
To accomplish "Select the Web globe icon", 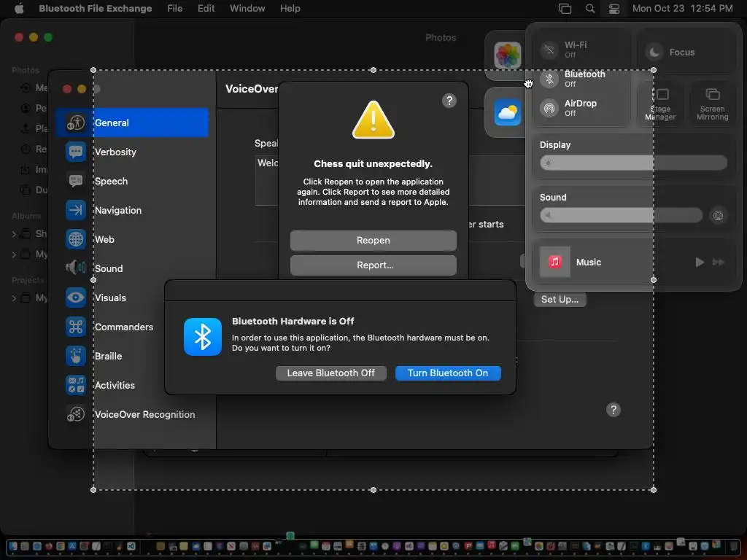I will click(x=76, y=239).
